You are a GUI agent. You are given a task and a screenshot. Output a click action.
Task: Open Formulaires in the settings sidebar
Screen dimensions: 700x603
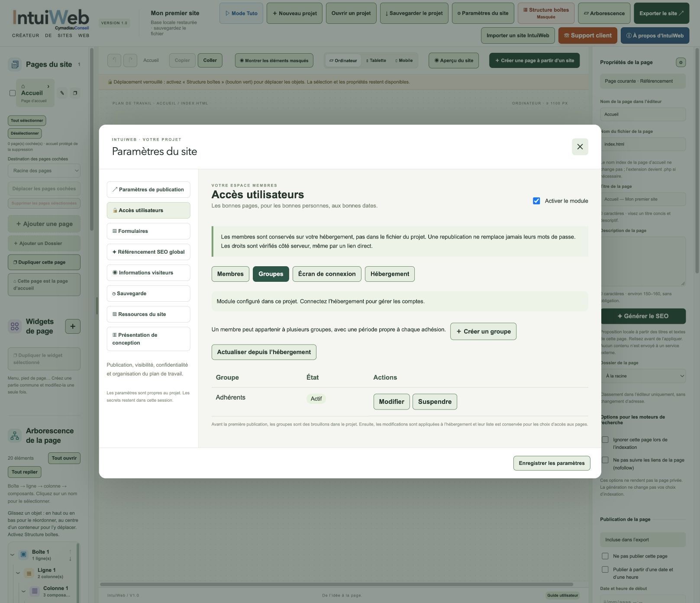pyautogui.click(x=148, y=231)
